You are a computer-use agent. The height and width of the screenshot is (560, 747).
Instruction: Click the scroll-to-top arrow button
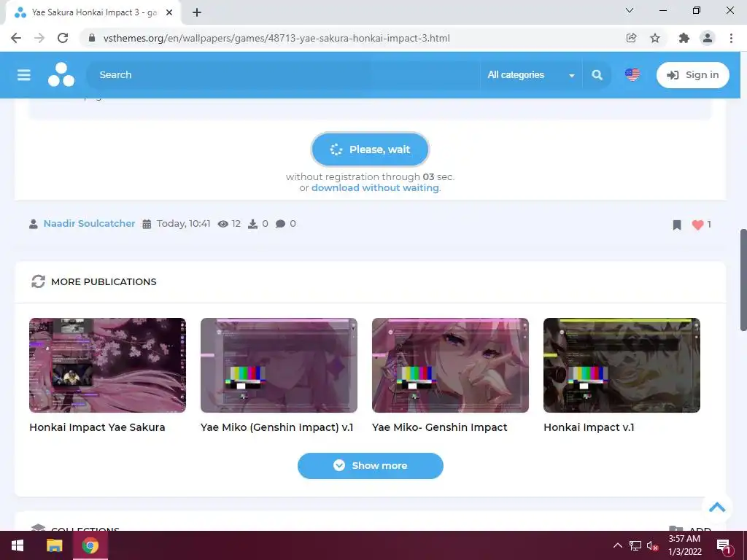pyautogui.click(x=717, y=507)
